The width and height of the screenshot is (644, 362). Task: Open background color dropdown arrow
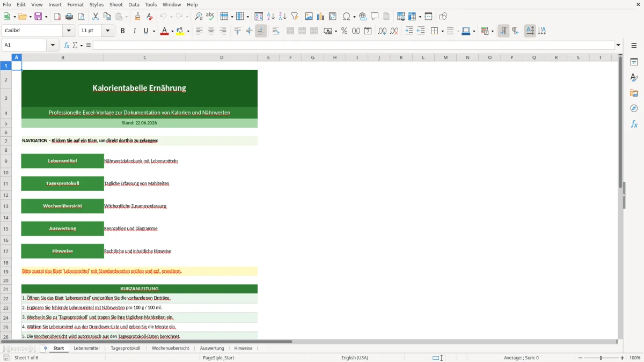(x=188, y=31)
